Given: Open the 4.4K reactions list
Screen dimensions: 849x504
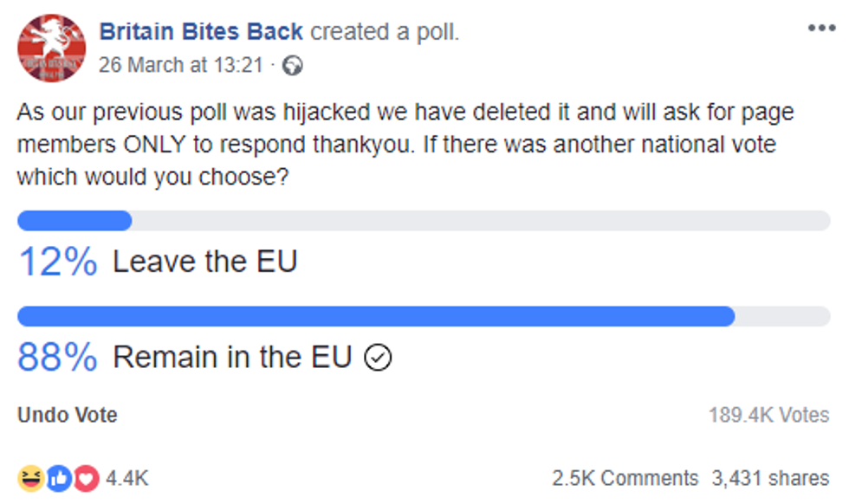Looking at the screenshot, I should 127,478.
